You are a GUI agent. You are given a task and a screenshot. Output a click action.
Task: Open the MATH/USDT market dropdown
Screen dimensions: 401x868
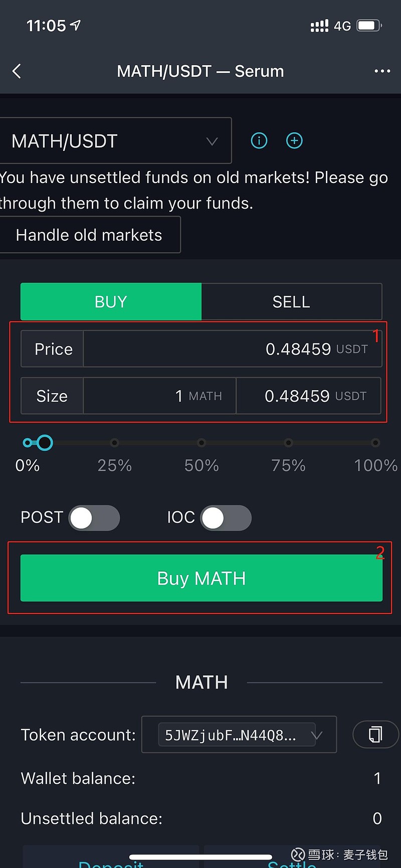pyautogui.click(x=116, y=141)
